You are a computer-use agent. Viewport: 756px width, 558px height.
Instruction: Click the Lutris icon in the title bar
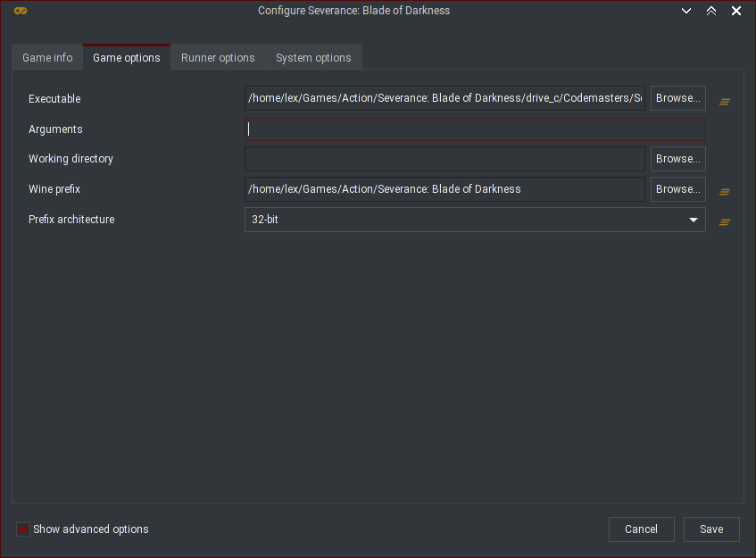coord(21,11)
